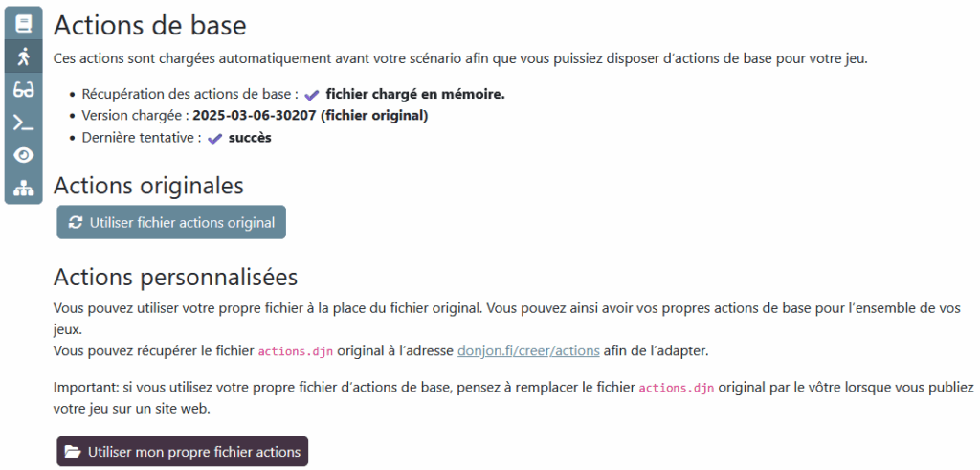Click the loaded version number 2025-03-06-30207
980x470 pixels.
pos(256,116)
